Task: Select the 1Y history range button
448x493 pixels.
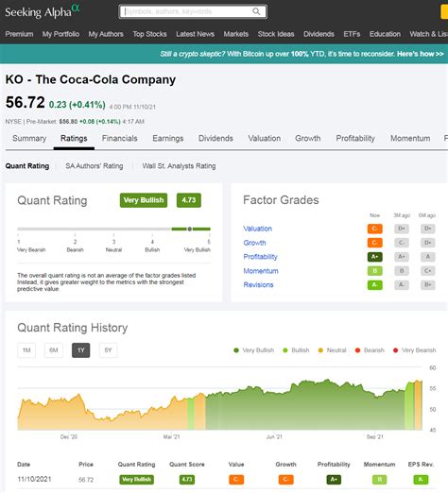Action: click(80, 350)
